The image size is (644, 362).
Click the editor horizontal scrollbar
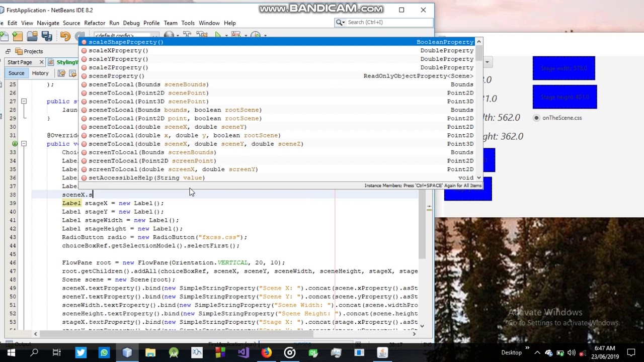(x=176, y=333)
